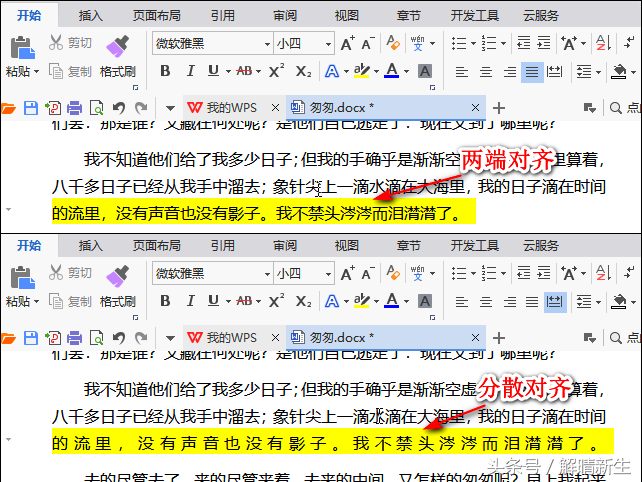The image size is (642, 482).
Task: Open 微软雅黑 font dropdown in upper window
Action: point(267,43)
